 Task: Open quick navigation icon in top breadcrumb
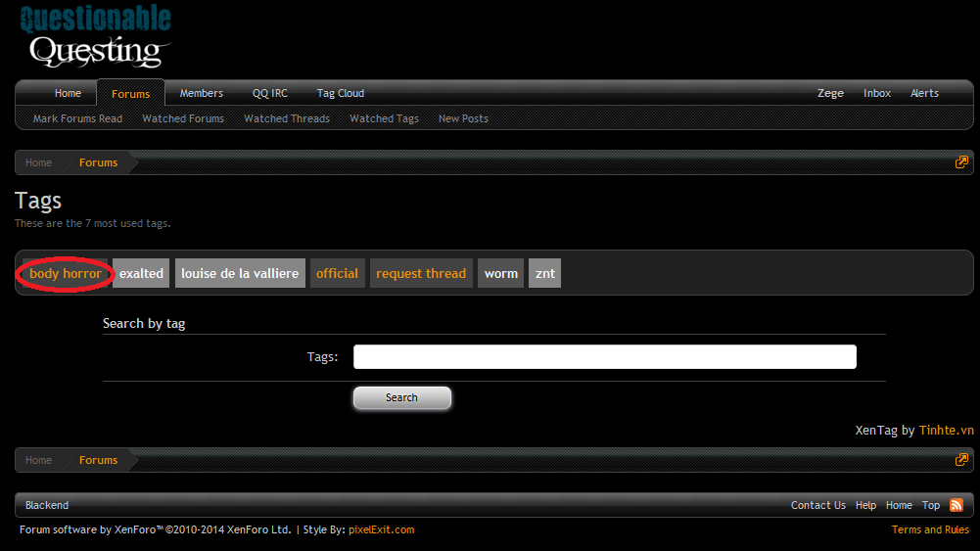click(x=961, y=162)
